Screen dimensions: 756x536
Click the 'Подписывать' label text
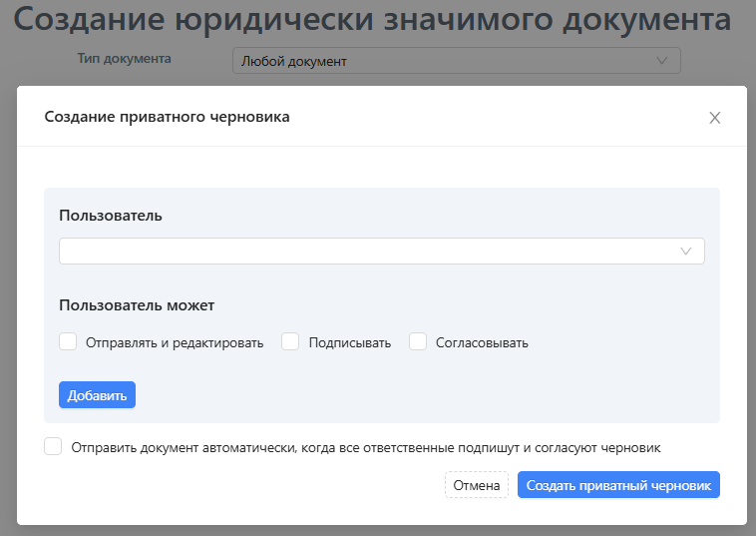[350, 343]
